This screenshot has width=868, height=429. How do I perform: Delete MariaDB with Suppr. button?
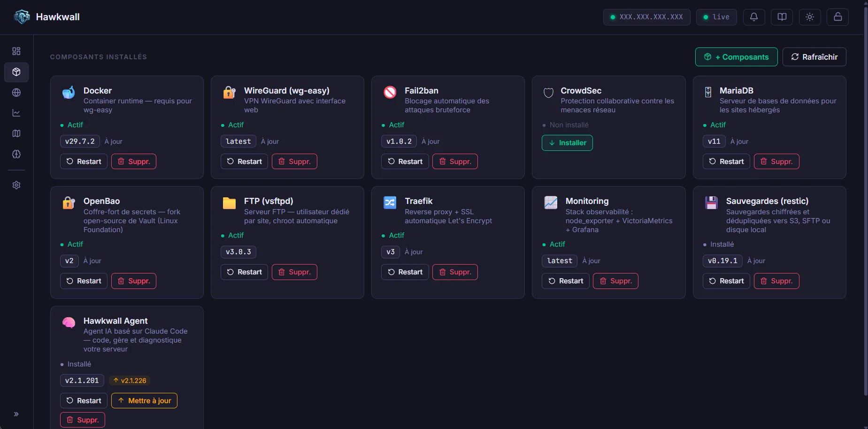(776, 162)
